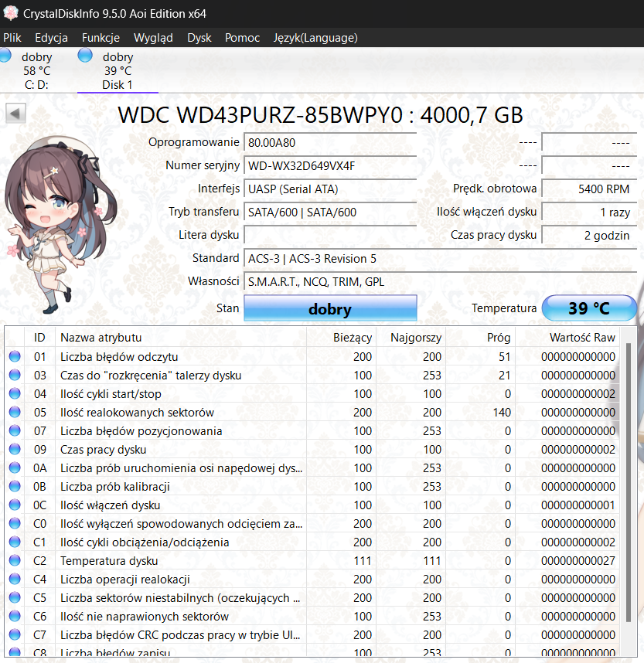Open the Edycja menu
The height and width of the screenshot is (663, 644).
51,38
